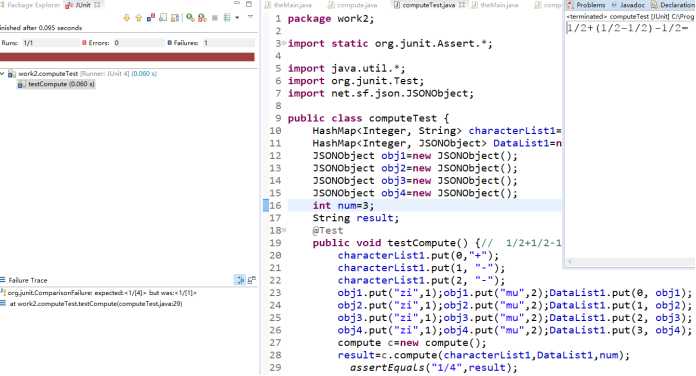Viewport: 696px width, 376px height.
Task: Click 'package work2;' on line 1
Action: (331, 19)
